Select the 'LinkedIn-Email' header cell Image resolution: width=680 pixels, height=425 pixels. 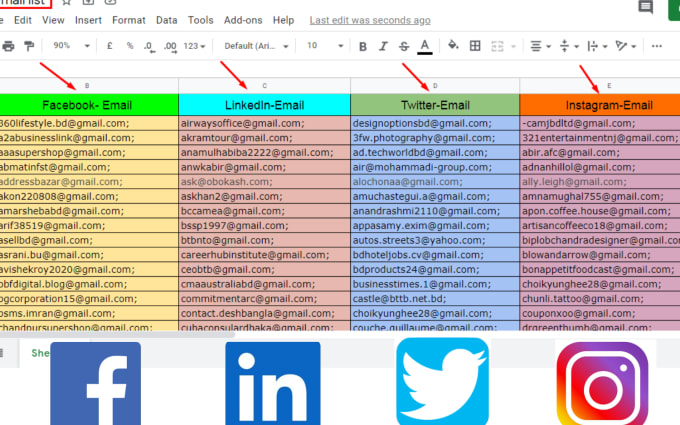[x=265, y=105]
